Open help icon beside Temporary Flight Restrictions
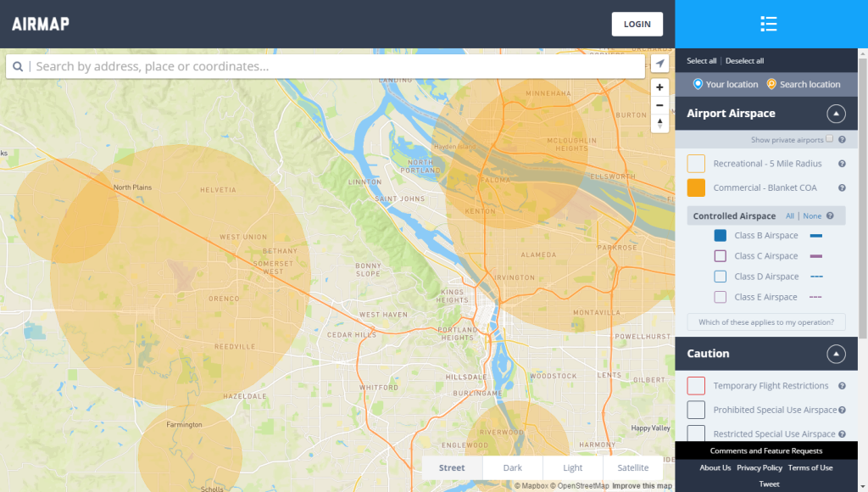Image resolution: width=868 pixels, height=492 pixels. [x=842, y=386]
